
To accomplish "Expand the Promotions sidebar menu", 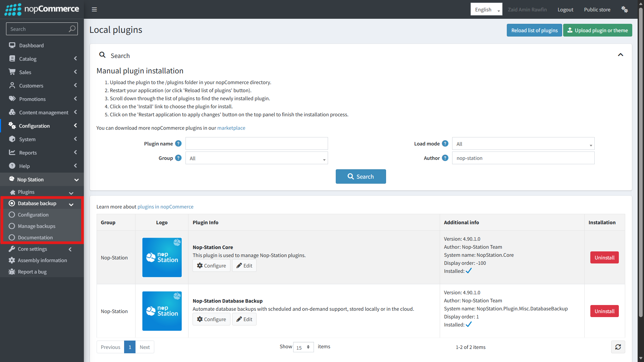I will 42,99.
